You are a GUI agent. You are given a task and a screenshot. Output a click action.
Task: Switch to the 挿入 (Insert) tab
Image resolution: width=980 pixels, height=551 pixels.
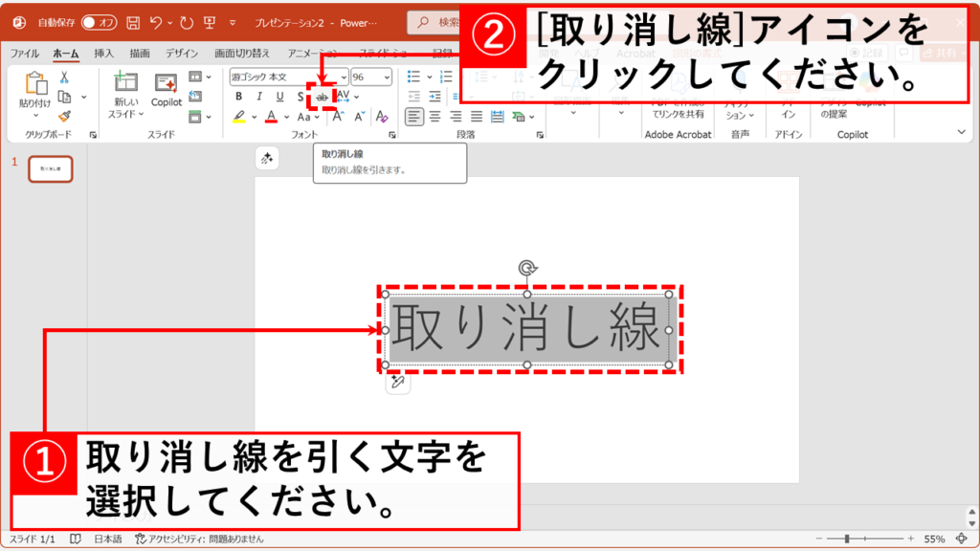pyautogui.click(x=103, y=54)
